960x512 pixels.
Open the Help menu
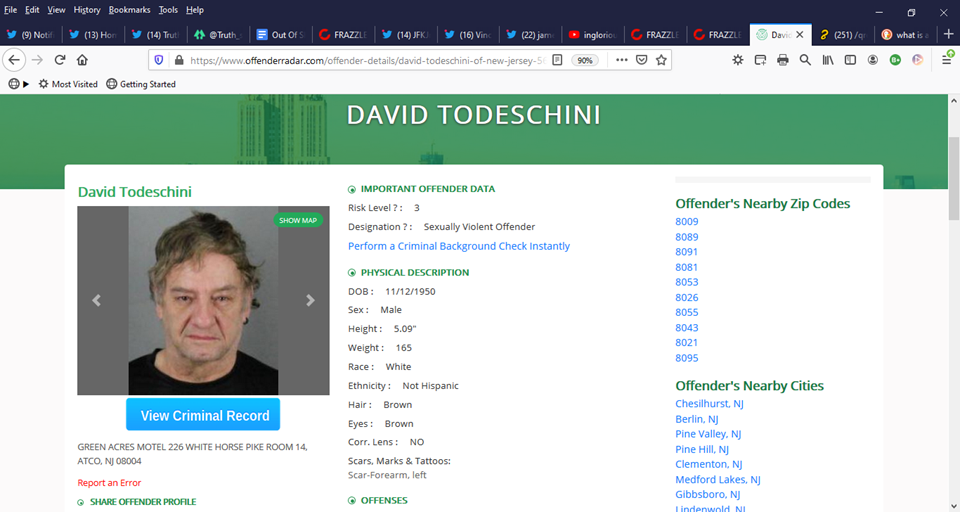pyautogui.click(x=195, y=10)
